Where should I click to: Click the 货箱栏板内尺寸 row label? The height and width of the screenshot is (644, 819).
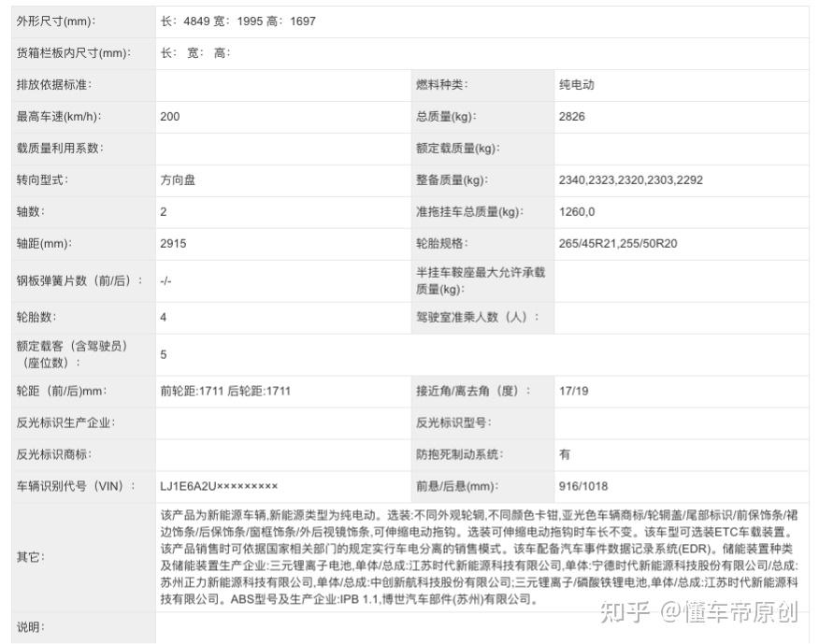coord(72,52)
